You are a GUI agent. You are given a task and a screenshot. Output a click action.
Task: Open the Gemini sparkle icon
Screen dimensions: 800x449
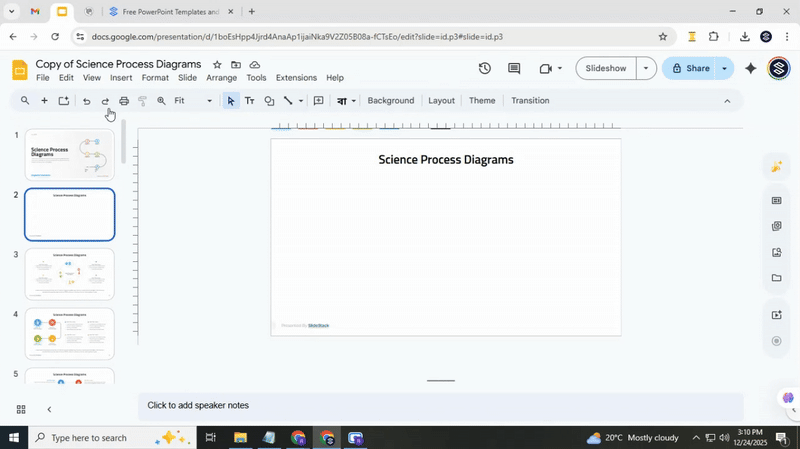pyautogui.click(x=751, y=69)
